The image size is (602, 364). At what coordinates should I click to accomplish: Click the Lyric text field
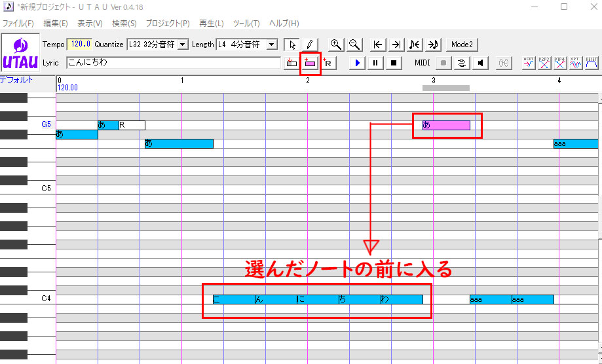(x=174, y=62)
